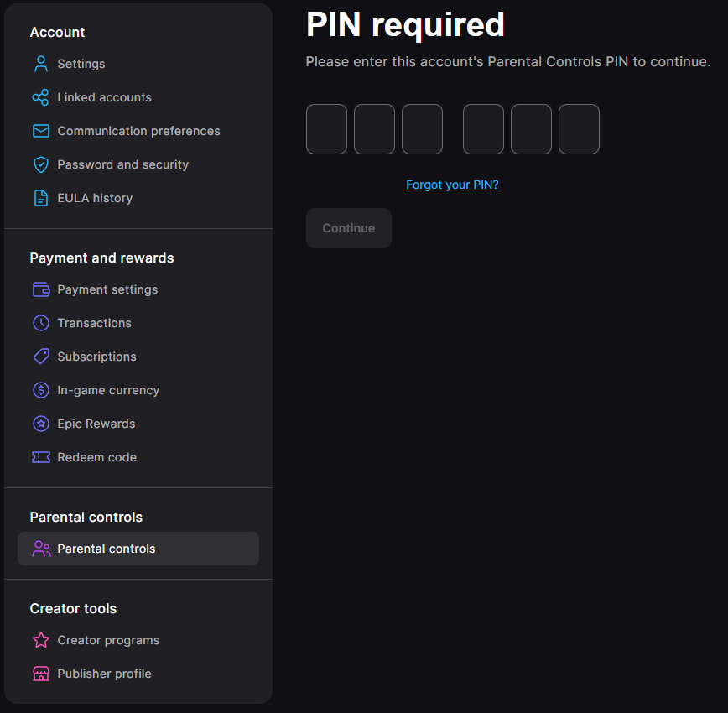Click the wallet icon for Payment settings
Image resolution: width=728 pixels, height=713 pixels.
[41, 289]
